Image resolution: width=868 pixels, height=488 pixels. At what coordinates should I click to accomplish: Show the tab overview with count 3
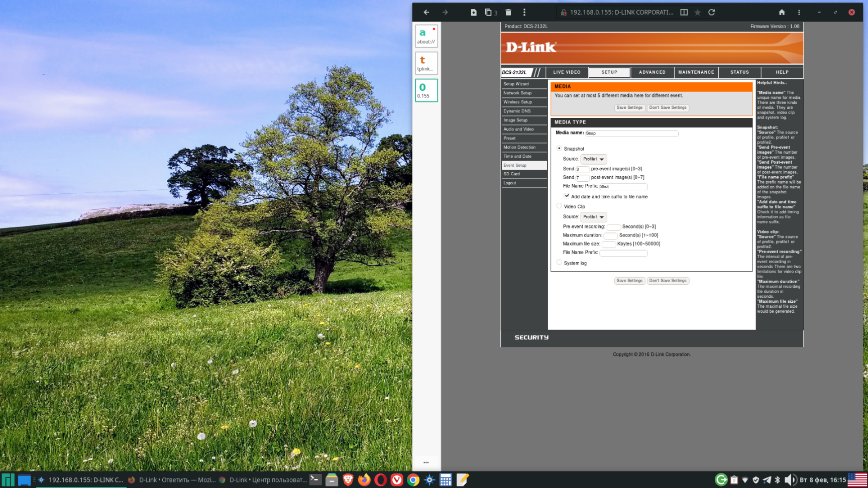[x=491, y=13]
